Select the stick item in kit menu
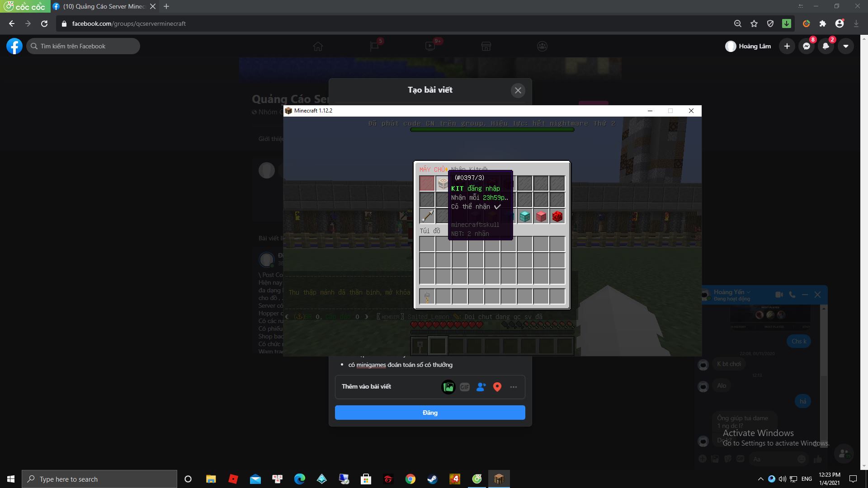 pyautogui.click(x=427, y=216)
